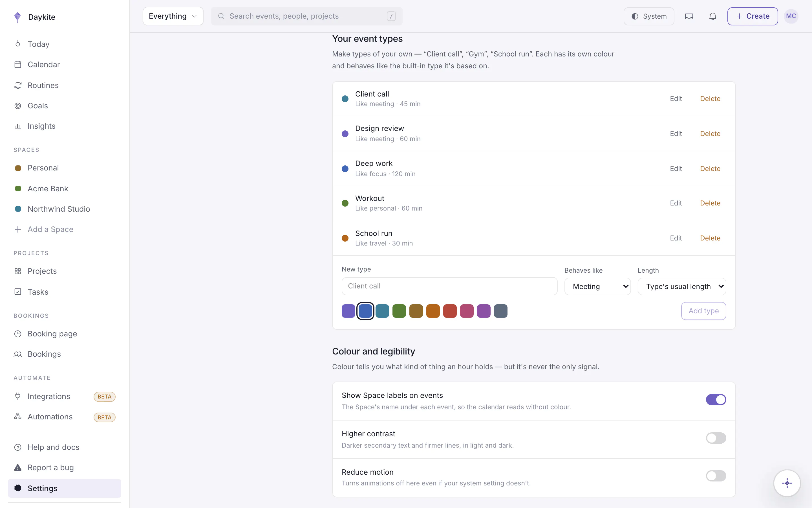Open Today from the sidebar

[x=64, y=44]
